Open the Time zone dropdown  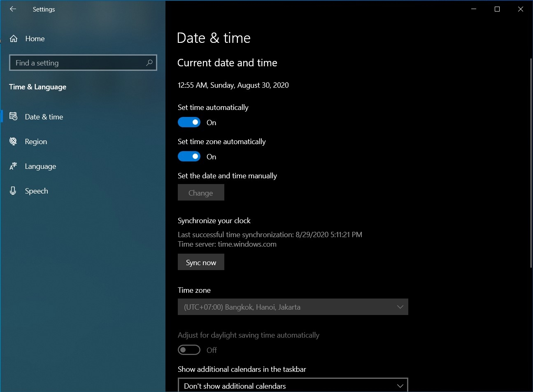tap(293, 307)
